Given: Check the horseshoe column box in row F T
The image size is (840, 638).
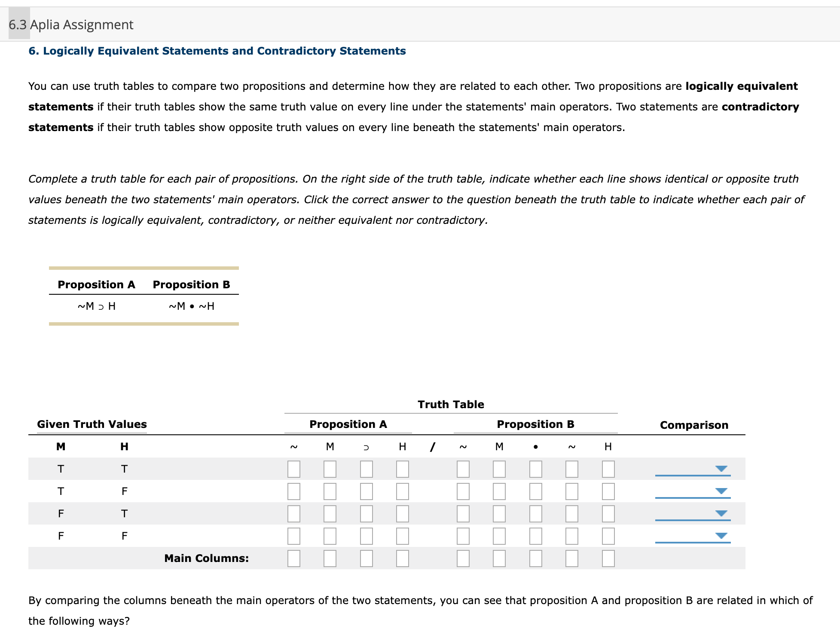Looking at the screenshot, I should click(366, 513).
